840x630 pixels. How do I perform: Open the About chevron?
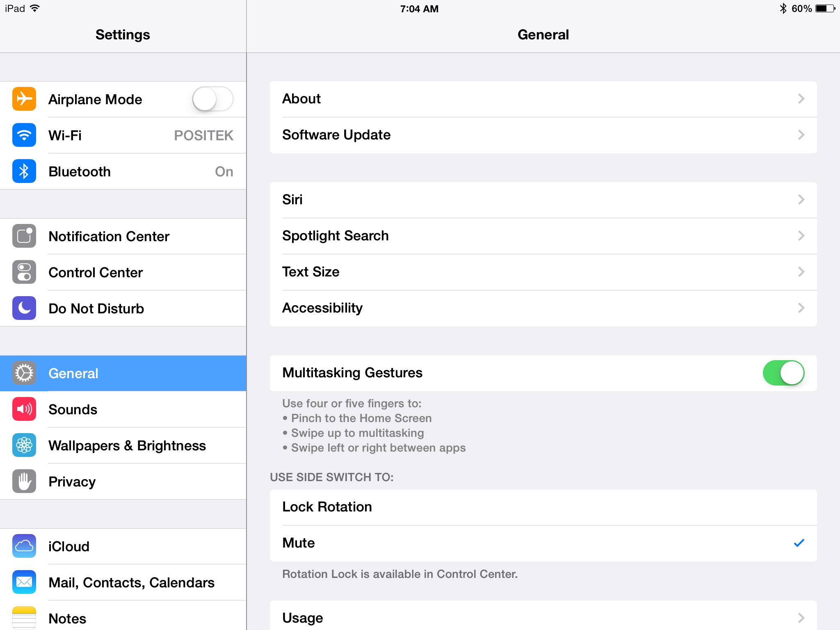tap(801, 99)
